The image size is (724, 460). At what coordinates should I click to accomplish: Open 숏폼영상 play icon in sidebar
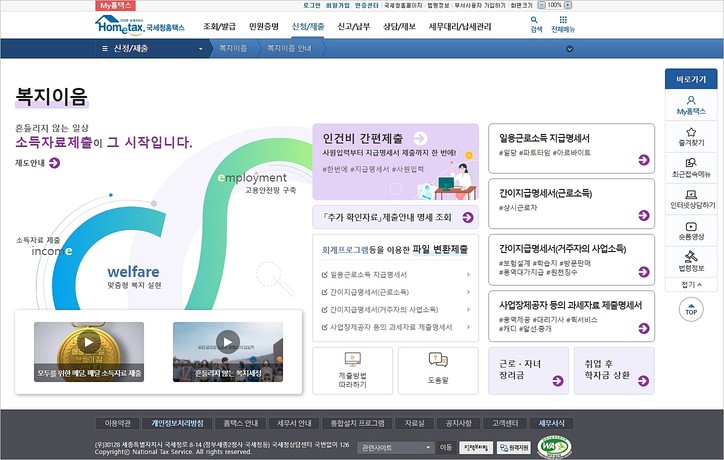(691, 226)
